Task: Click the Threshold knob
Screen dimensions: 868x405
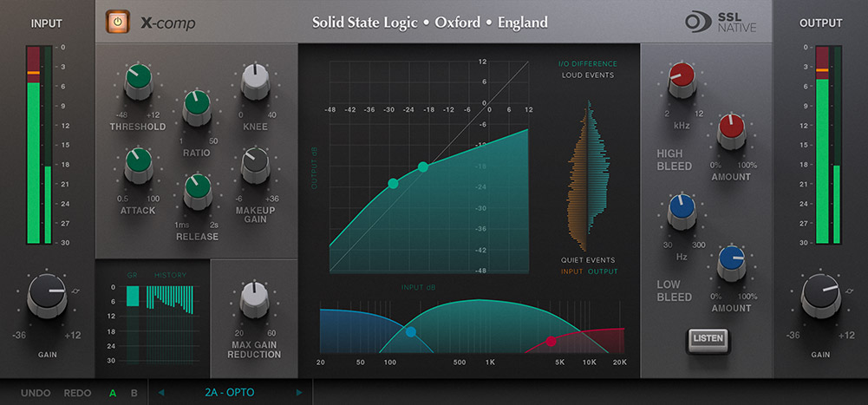Action: point(137,82)
